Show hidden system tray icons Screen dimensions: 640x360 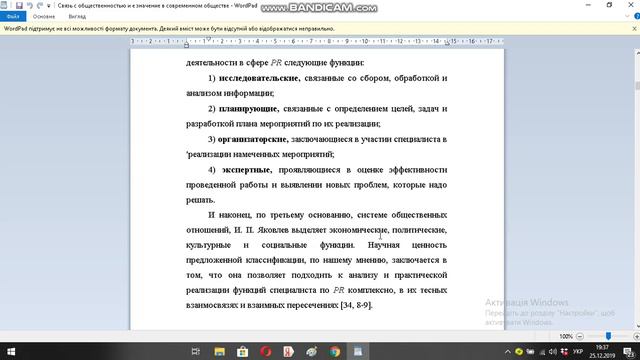[507, 351]
